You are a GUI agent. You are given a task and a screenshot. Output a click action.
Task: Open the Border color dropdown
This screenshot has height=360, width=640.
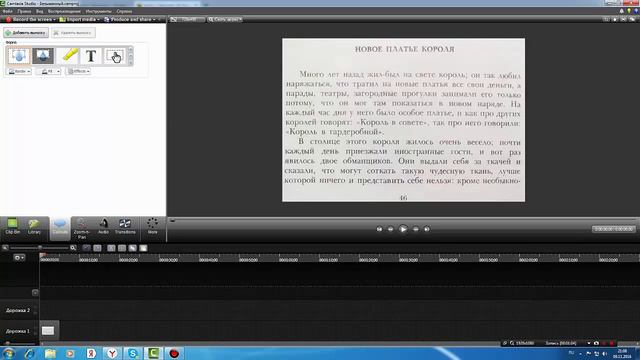pyautogui.click(x=19, y=71)
